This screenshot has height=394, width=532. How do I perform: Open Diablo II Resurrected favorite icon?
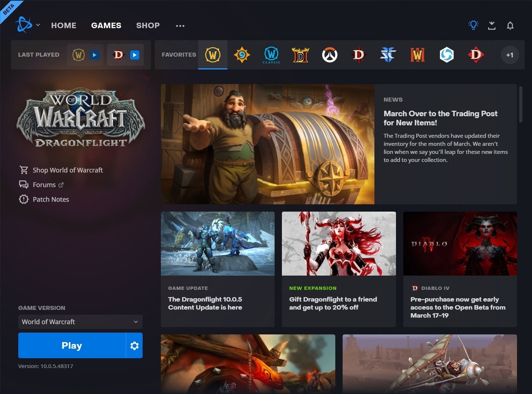coord(301,55)
